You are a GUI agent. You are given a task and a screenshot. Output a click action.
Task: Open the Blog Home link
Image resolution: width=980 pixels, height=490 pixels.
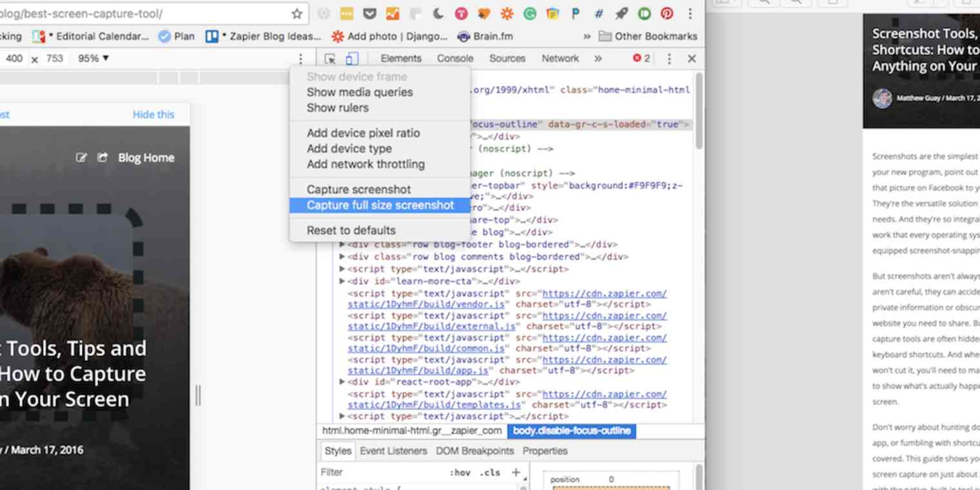[146, 158]
